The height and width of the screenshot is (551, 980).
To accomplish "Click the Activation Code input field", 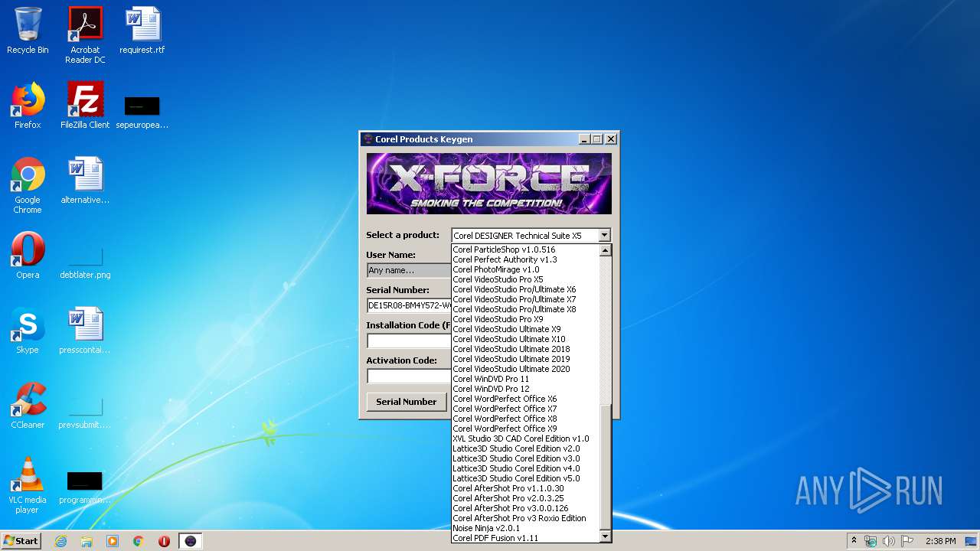I will click(x=409, y=376).
